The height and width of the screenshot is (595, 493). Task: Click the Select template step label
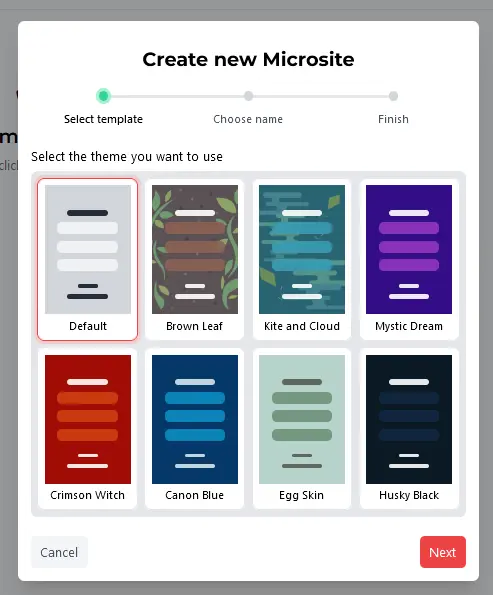pyautogui.click(x=103, y=119)
